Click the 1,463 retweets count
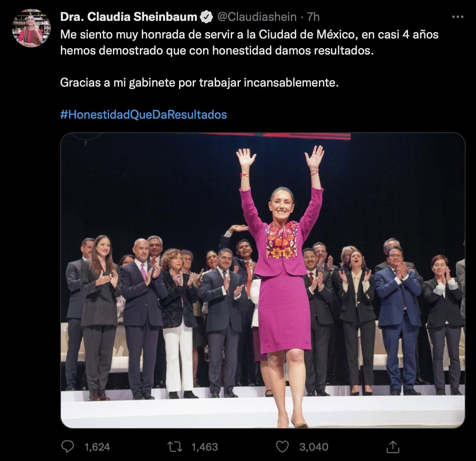The width and height of the screenshot is (476, 461). coord(205,447)
